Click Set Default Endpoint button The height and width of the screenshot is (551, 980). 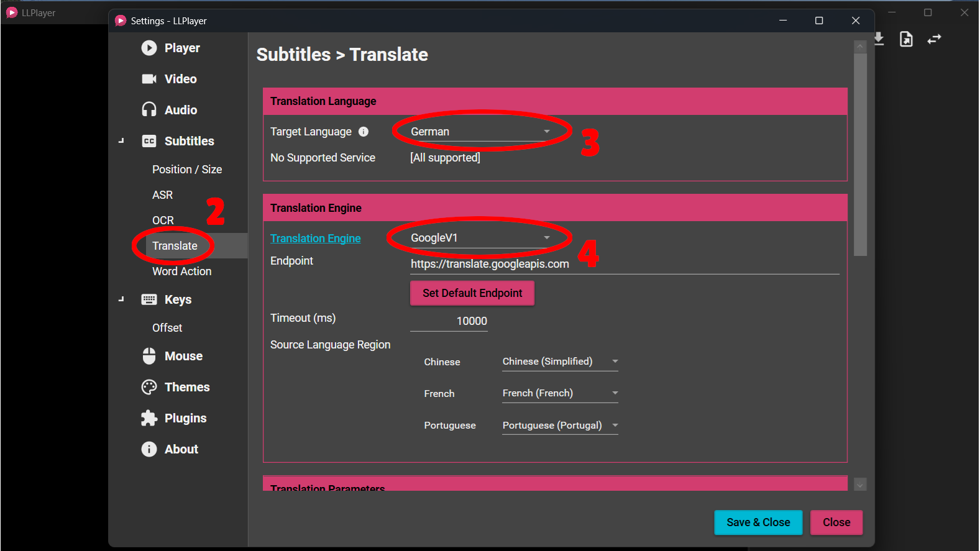click(x=472, y=293)
